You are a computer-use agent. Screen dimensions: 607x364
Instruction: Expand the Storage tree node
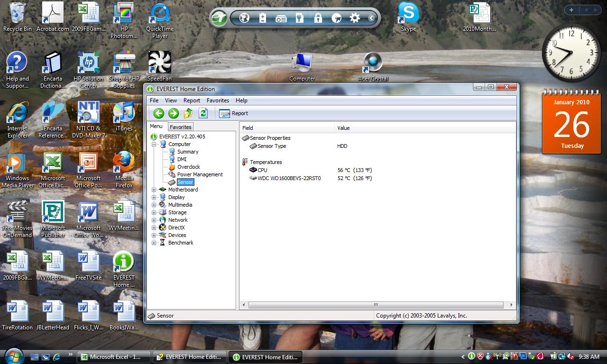[x=154, y=212]
